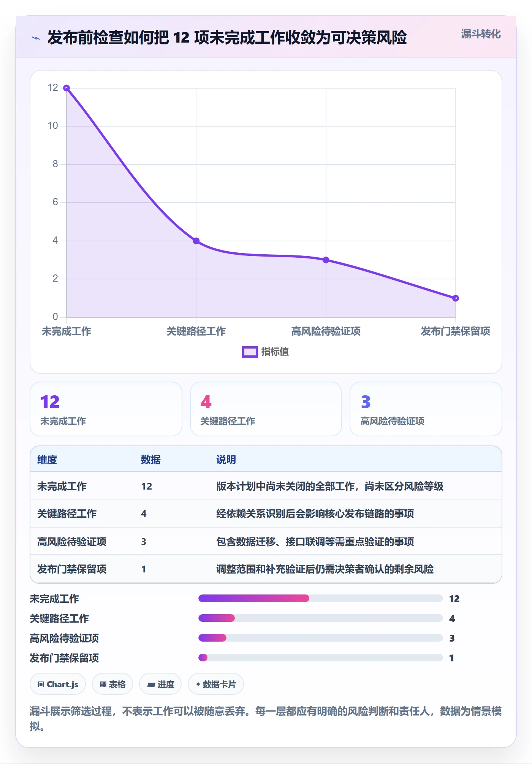The height and width of the screenshot is (764, 532).
Task: Click the description starting with 调整范围和补充验证
Action: coord(325,569)
